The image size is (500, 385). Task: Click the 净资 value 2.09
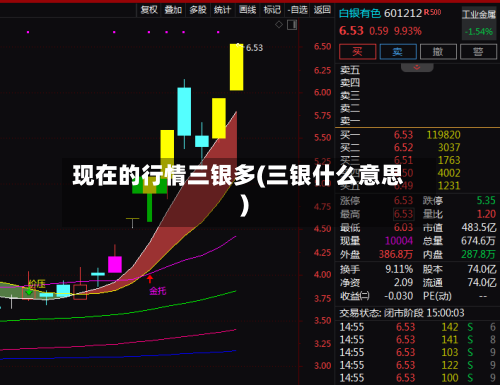pyautogui.click(x=403, y=283)
